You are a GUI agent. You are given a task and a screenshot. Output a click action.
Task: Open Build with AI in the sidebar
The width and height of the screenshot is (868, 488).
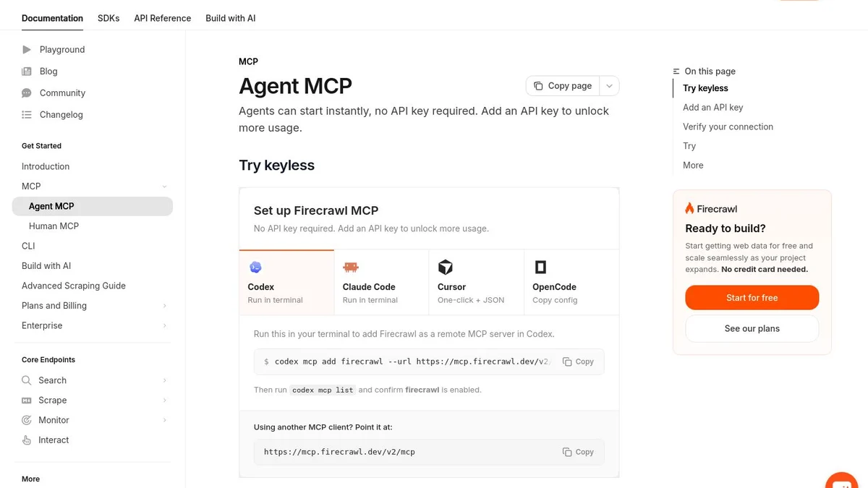tap(46, 266)
